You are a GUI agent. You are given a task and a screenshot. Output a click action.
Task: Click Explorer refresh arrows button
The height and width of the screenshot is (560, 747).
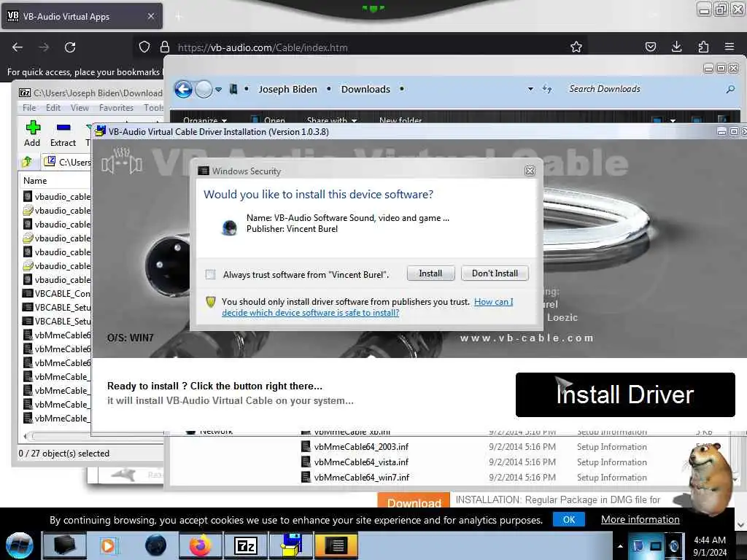547,89
